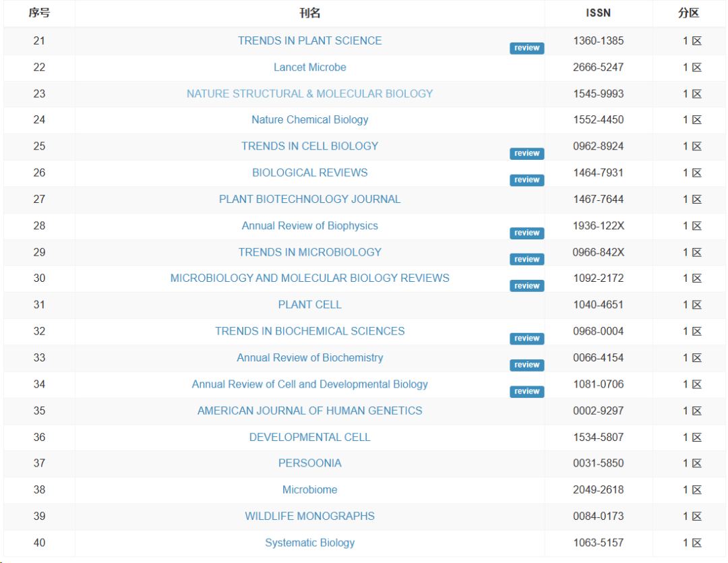Select ISSN 1545-9993 cell

pos(598,94)
